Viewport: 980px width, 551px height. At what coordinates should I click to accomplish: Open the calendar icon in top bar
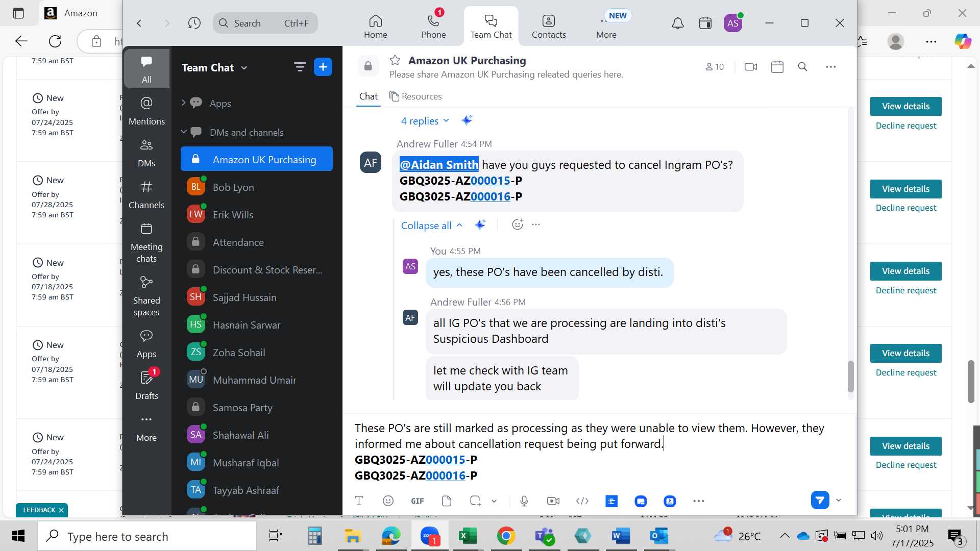tap(705, 23)
